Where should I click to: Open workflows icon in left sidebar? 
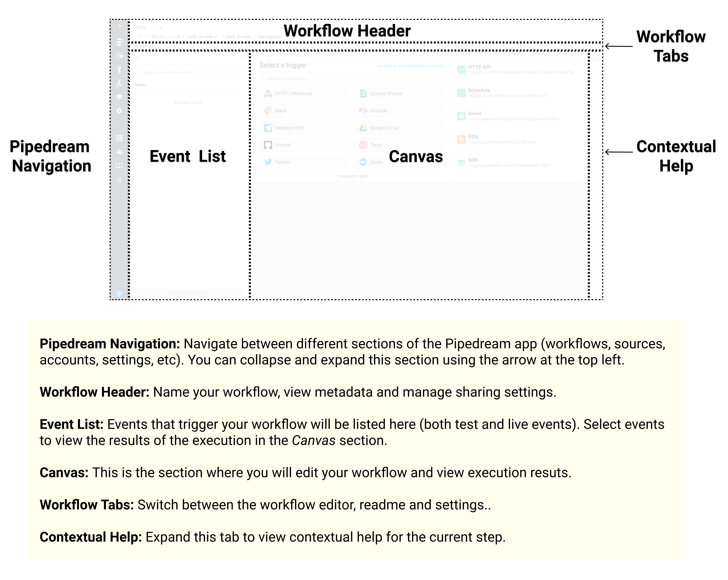coord(119,42)
